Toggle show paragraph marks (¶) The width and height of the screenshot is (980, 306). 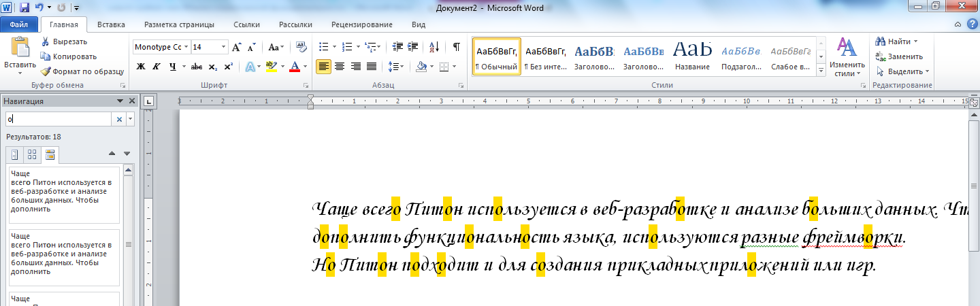pos(456,47)
